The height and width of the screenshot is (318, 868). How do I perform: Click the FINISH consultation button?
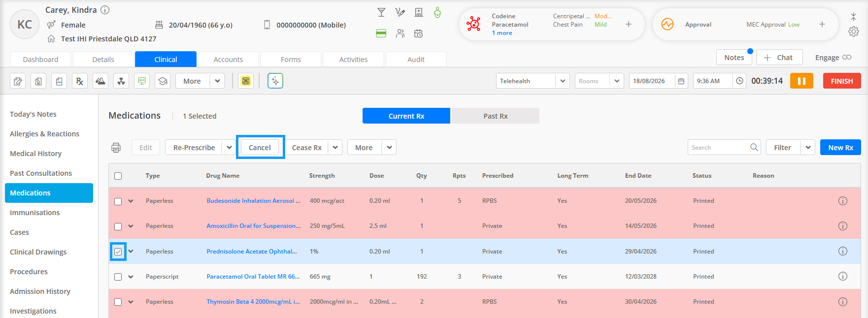(842, 81)
